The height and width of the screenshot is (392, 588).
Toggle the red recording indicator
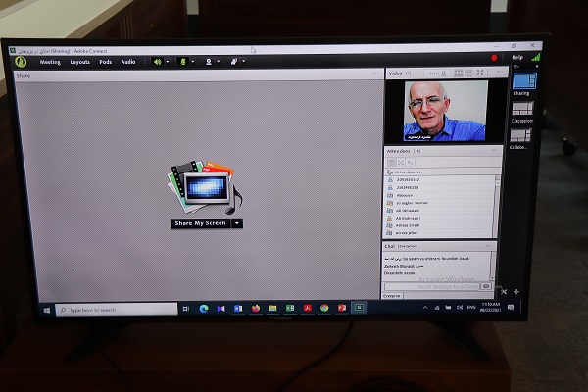click(x=494, y=58)
